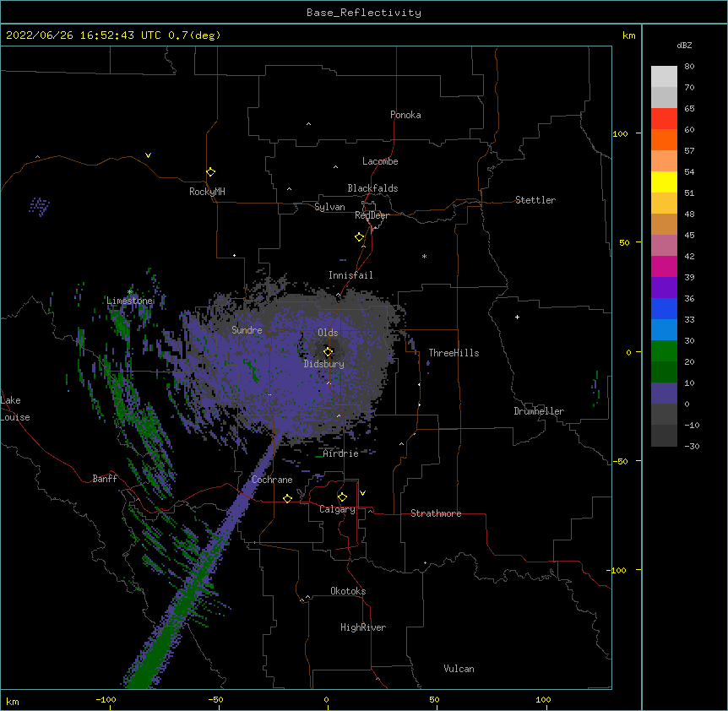Pick the yellow diamond marker right of Cochrane
The width and height of the screenshot is (728, 711).
(287, 498)
